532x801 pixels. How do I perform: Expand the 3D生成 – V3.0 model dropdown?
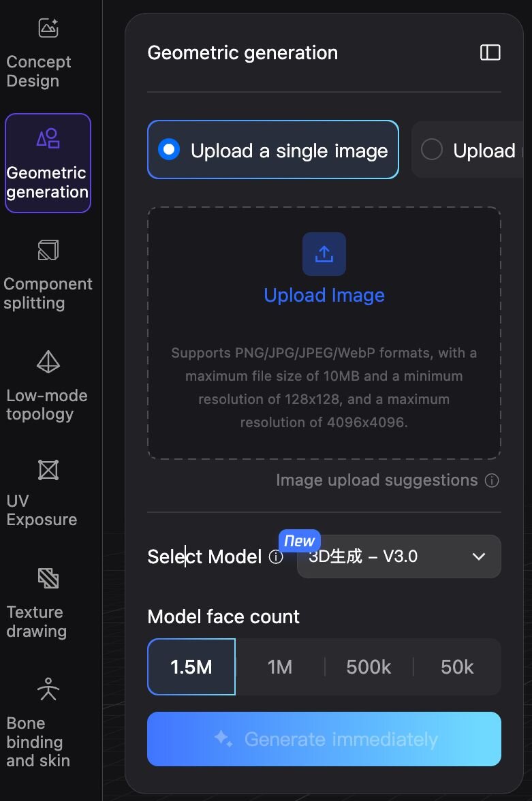coord(399,556)
